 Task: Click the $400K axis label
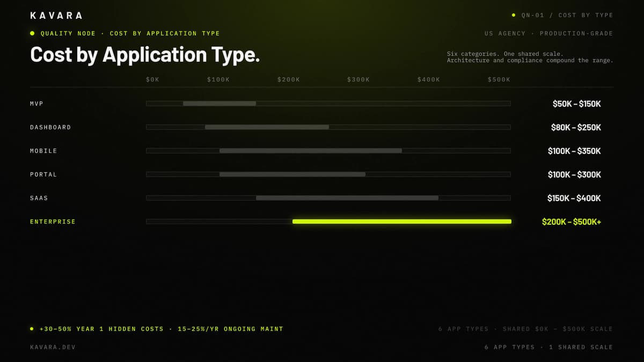pyautogui.click(x=429, y=79)
